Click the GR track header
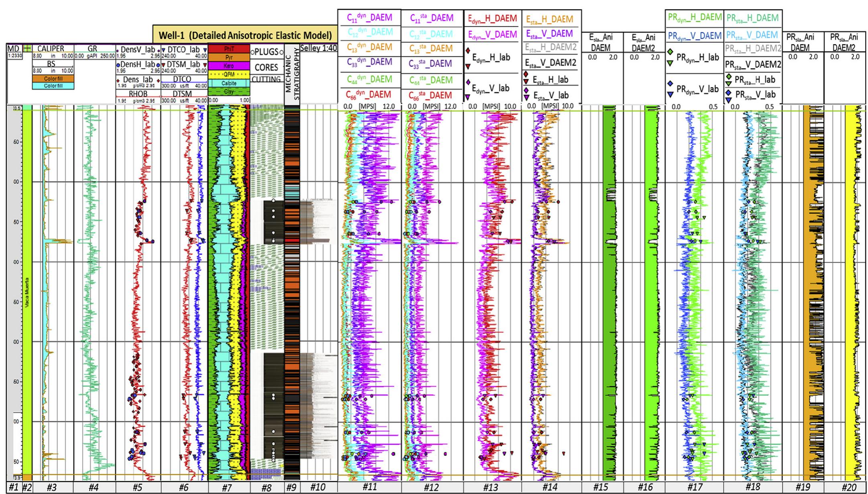 pos(92,49)
